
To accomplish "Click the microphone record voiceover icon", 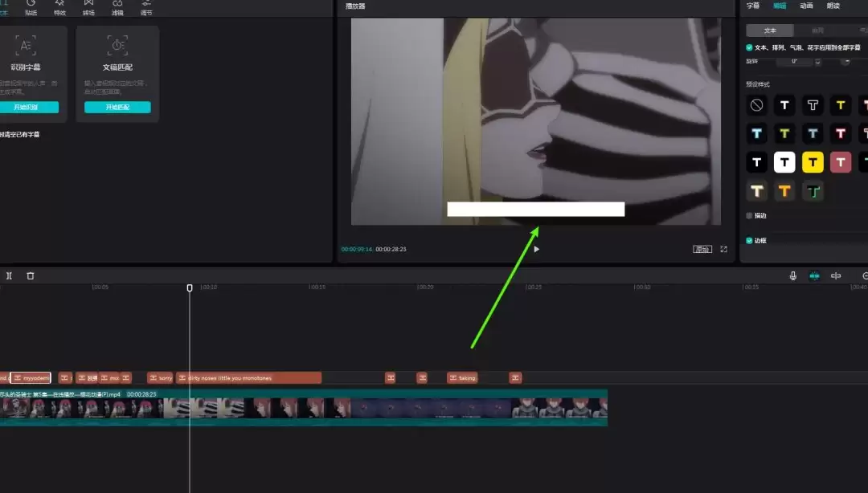I will [792, 275].
